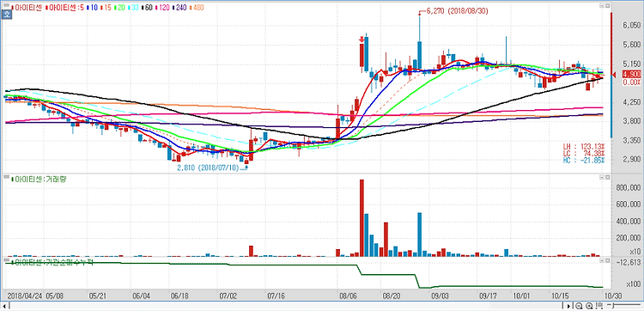Image resolution: width=644 pixels, height=311 pixels.
Task: Click the bottom pane net-buy legend label
Action: point(52,263)
